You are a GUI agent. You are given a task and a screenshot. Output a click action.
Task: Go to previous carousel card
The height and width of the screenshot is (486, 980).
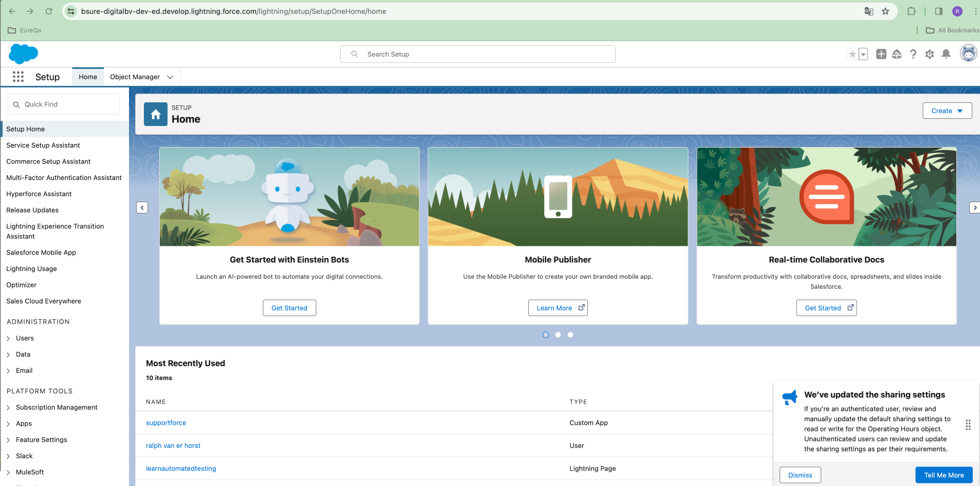click(x=142, y=208)
